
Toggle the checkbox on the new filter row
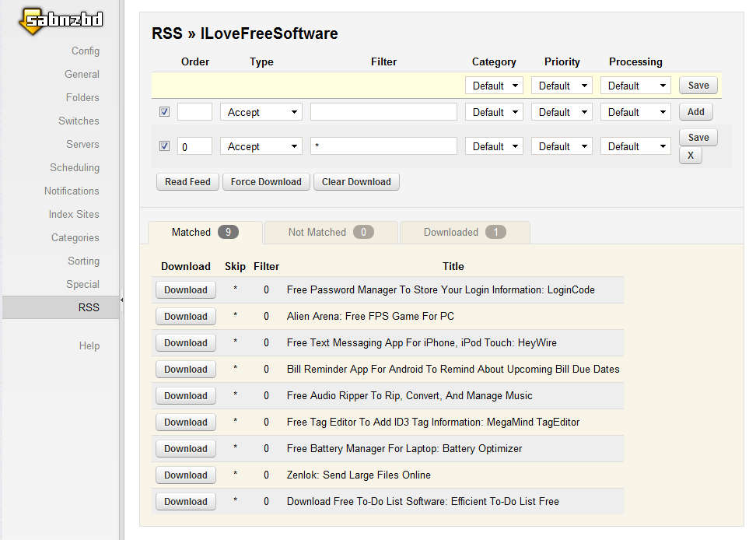(x=164, y=112)
